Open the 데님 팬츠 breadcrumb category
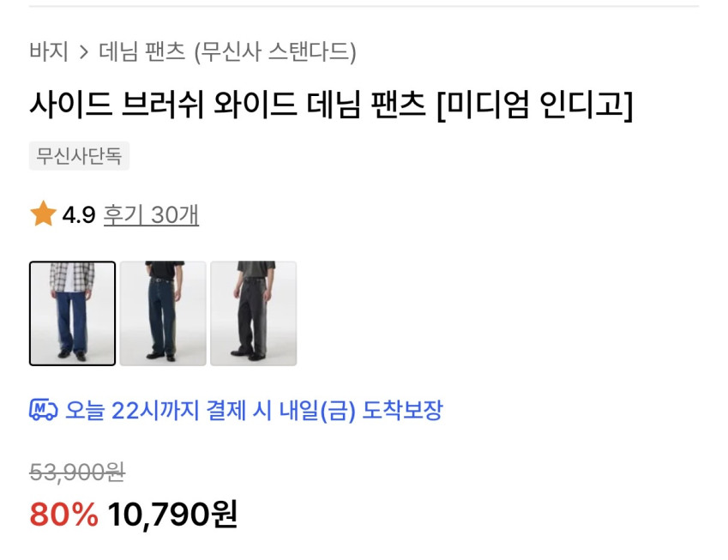Viewport: 728px width, 560px height. pos(142,51)
